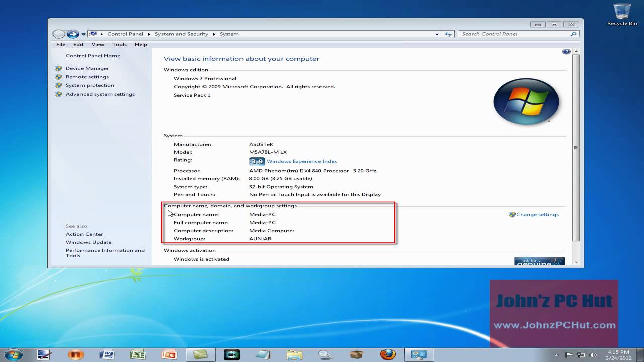Open address bar history dropdown
This screenshot has height=362, width=644.
click(437, 34)
